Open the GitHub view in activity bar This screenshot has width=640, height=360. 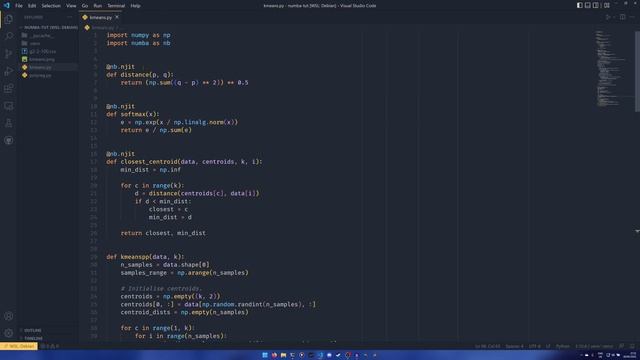(x=9, y=140)
